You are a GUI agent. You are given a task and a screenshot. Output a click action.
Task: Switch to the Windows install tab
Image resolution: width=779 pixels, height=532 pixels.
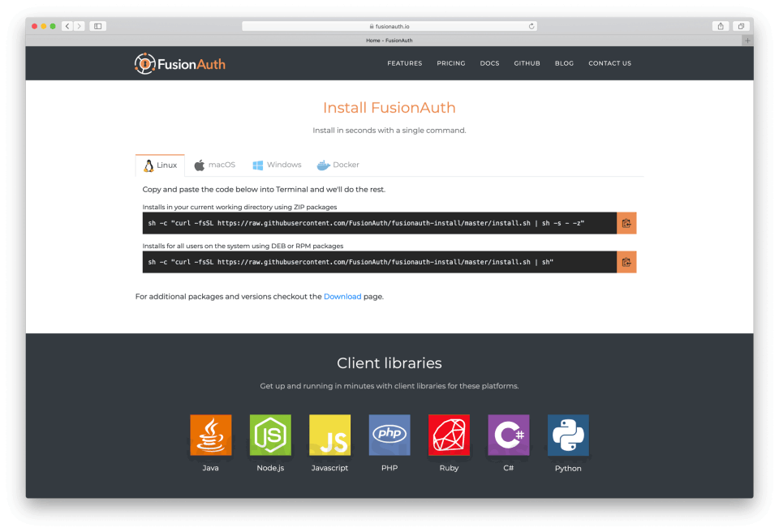(278, 165)
